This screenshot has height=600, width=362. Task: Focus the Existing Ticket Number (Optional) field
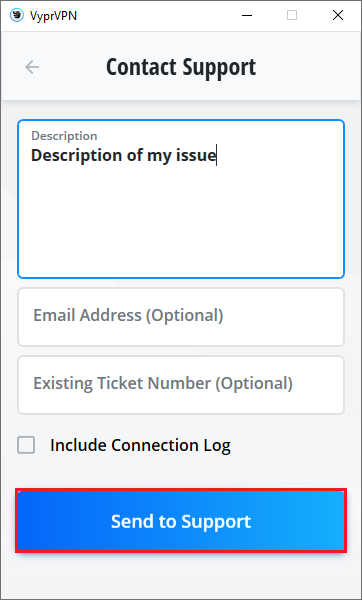(x=181, y=385)
